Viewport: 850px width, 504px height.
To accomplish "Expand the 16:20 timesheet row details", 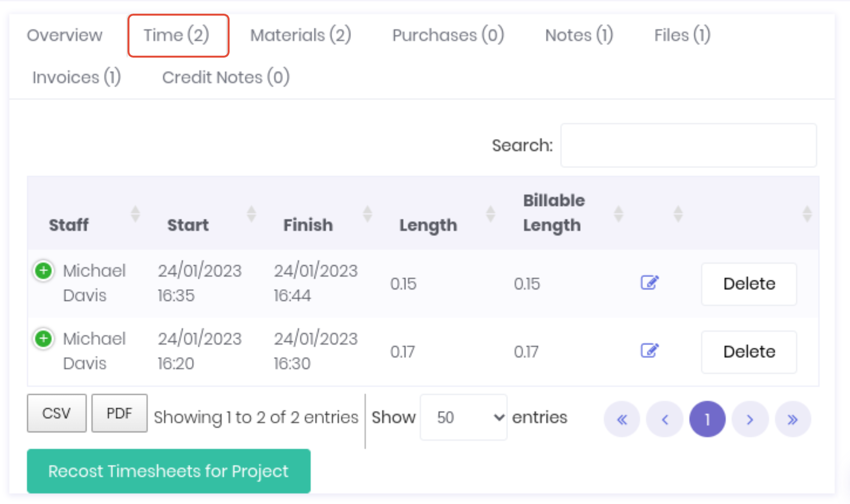I will click(x=43, y=338).
